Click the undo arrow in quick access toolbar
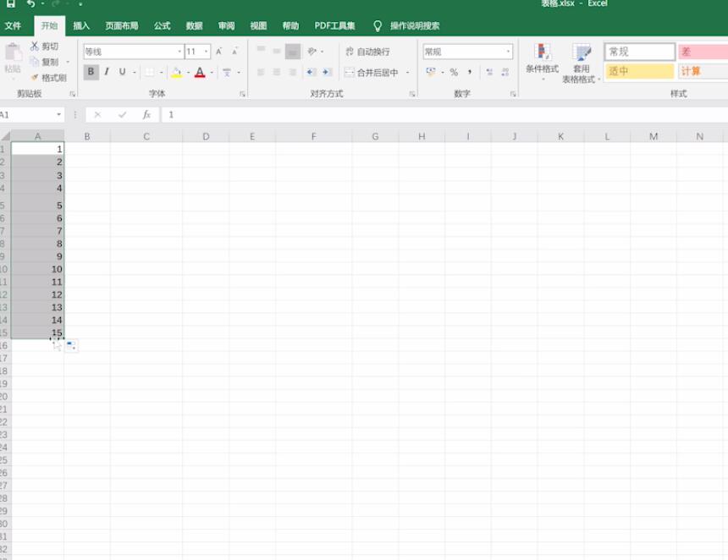This screenshot has height=560, width=728. pos(30,3)
